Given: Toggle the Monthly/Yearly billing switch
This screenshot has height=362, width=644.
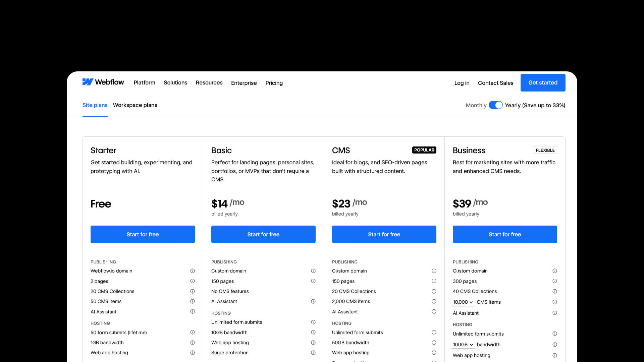Looking at the screenshot, I should click(495, 105).
